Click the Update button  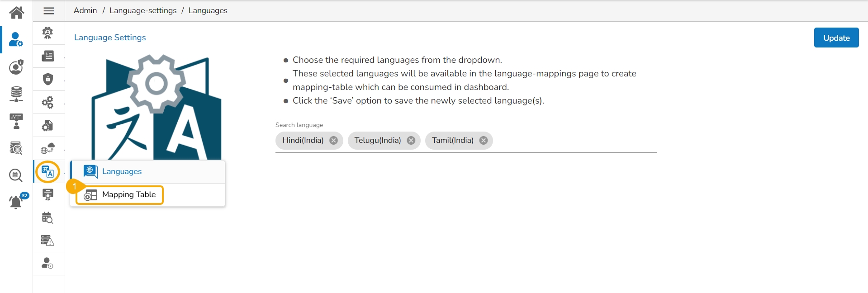click(x=836, y=38)
